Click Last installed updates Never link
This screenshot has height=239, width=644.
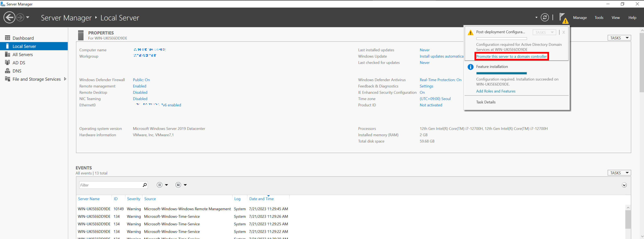[x=424, y=50]
